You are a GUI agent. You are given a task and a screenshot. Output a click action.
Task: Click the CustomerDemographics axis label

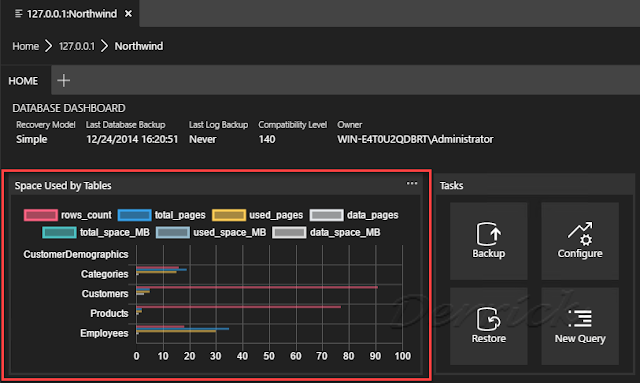pyautogui.click(x=76, y=254)
